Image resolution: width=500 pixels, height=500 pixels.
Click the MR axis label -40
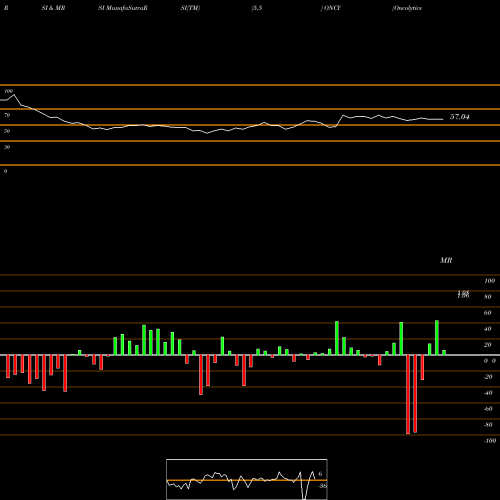tap(488, 393)
